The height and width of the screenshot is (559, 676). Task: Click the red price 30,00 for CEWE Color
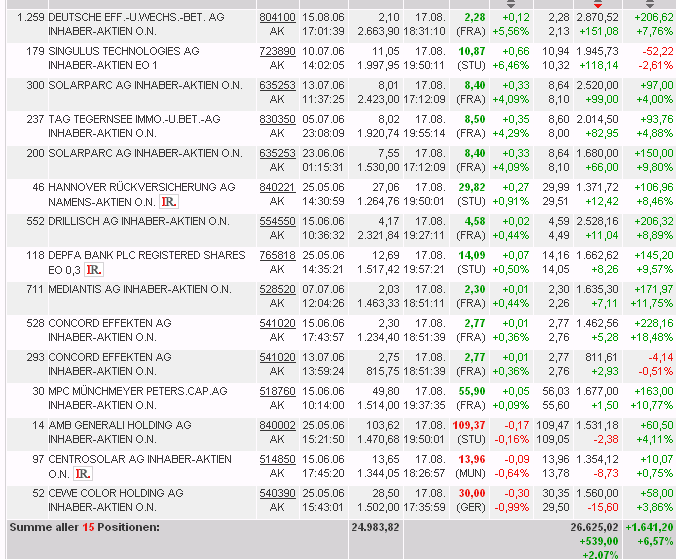tap(472, 494)
